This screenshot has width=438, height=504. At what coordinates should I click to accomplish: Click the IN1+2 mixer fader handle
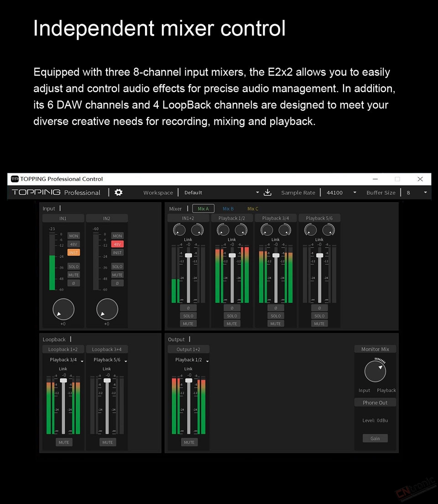click(x=188, y=255)
